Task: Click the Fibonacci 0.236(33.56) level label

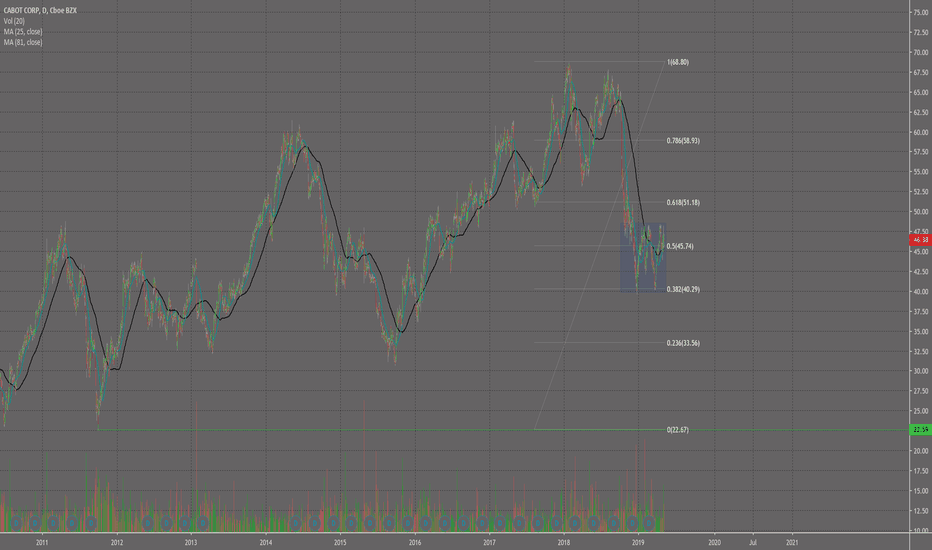Action: point(683,343)
